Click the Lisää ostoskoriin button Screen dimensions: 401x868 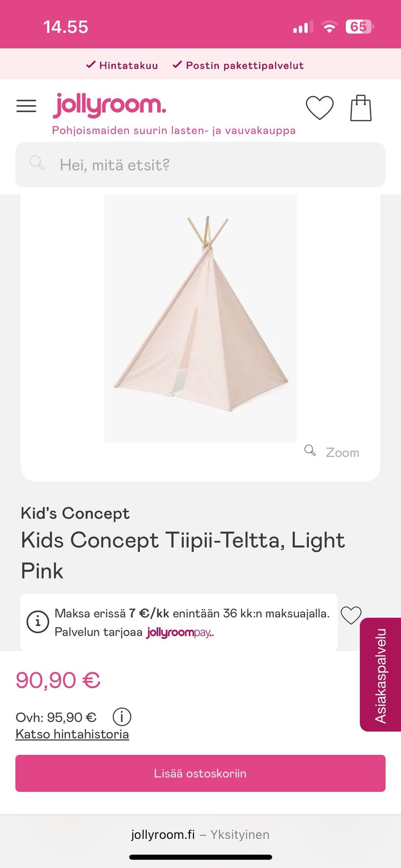pos(200,773)
